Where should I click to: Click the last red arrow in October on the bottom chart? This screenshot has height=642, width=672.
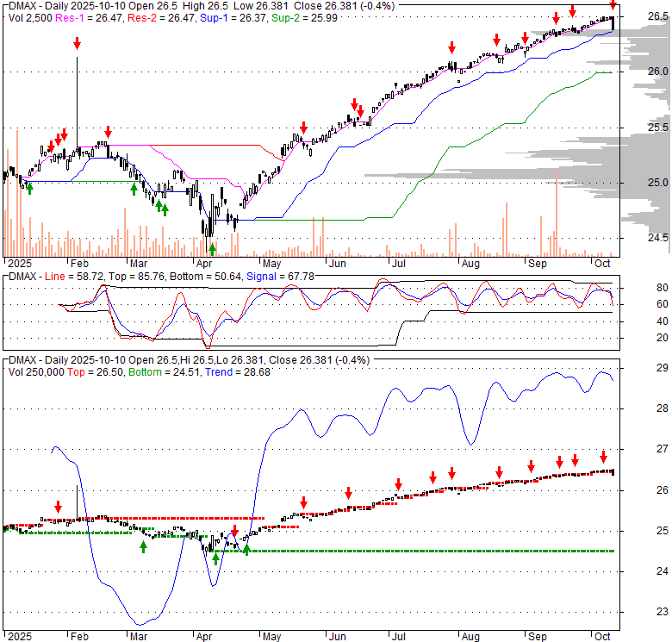tap(603, 457)
